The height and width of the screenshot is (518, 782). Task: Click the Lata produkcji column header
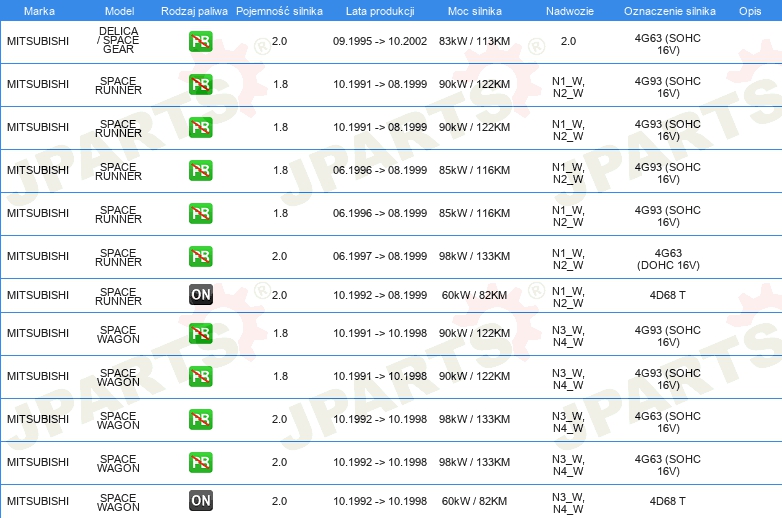coord(380,11)
